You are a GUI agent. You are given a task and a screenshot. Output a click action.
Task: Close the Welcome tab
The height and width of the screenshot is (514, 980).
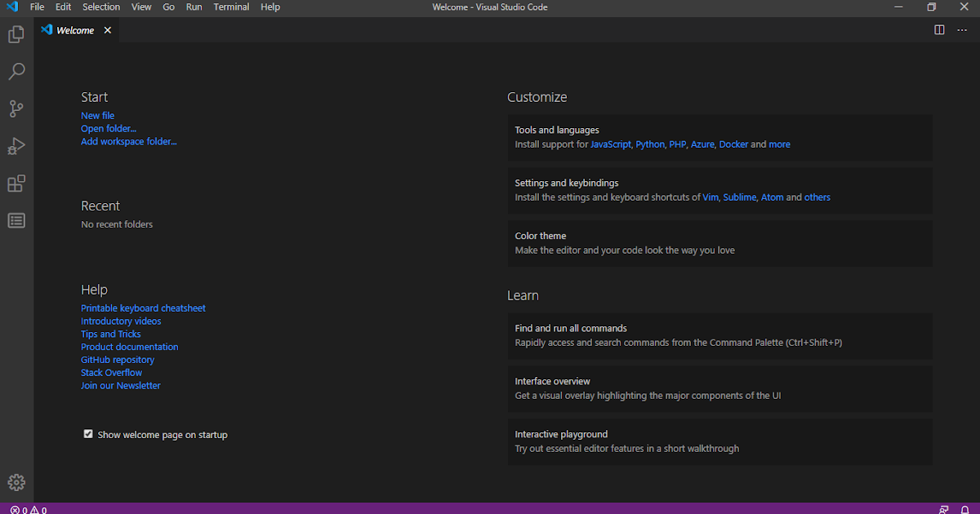[x=107, y=29]
